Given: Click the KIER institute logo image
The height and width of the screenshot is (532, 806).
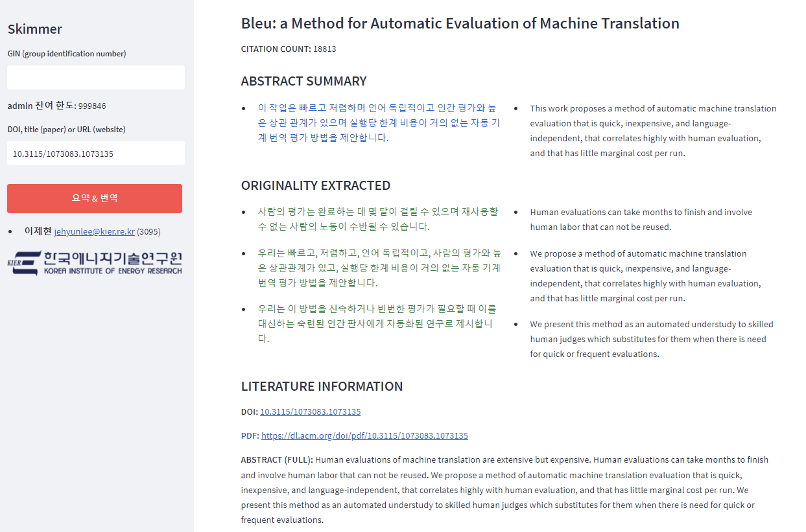Looking at the screenshot, I should click(95, 262).
